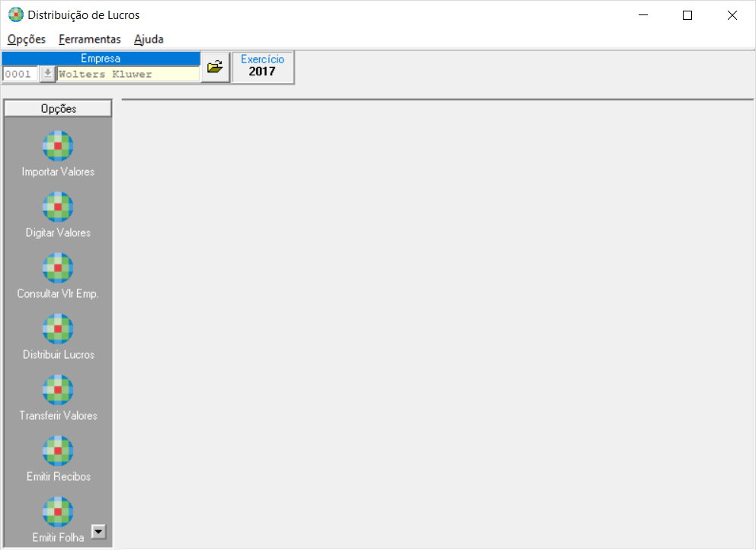This screenshot has width=756, height=550.
Task: Open the Opções menu
Action: 27,39
